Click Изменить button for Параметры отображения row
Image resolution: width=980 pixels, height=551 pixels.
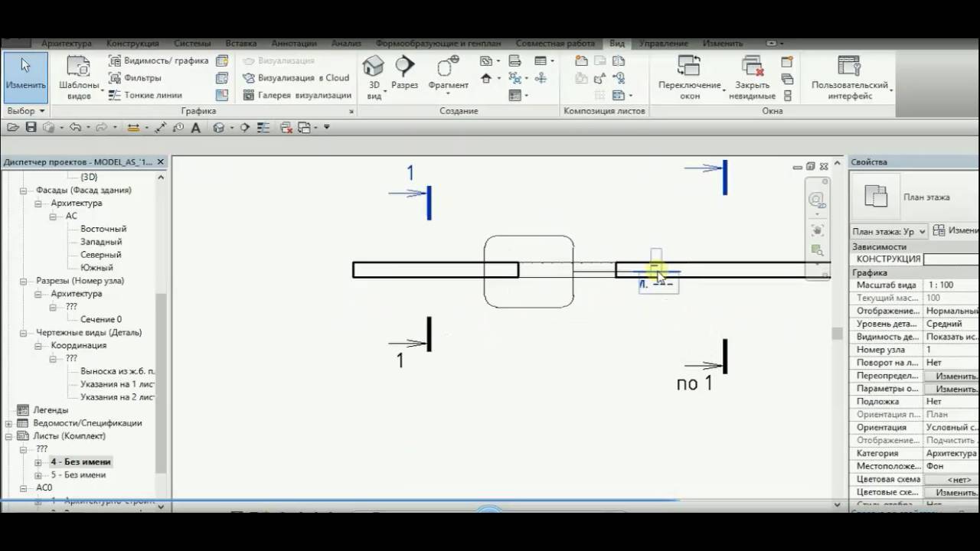pyautogui.click(x=952, y=389)
